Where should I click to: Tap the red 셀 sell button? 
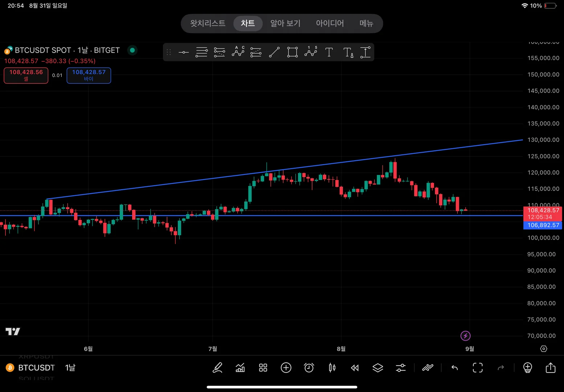click(26, 75)
